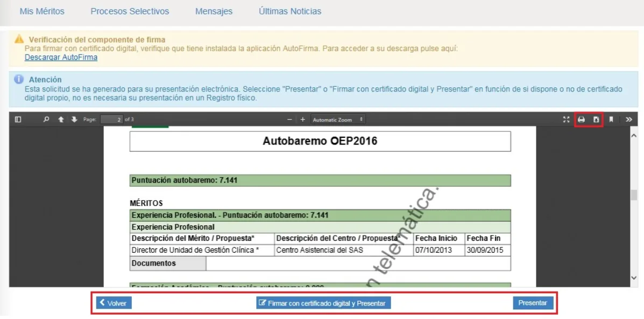Viewport: 644px width, 319px height.
Task: Click the warning triangle icon
Action: [19, 39]
